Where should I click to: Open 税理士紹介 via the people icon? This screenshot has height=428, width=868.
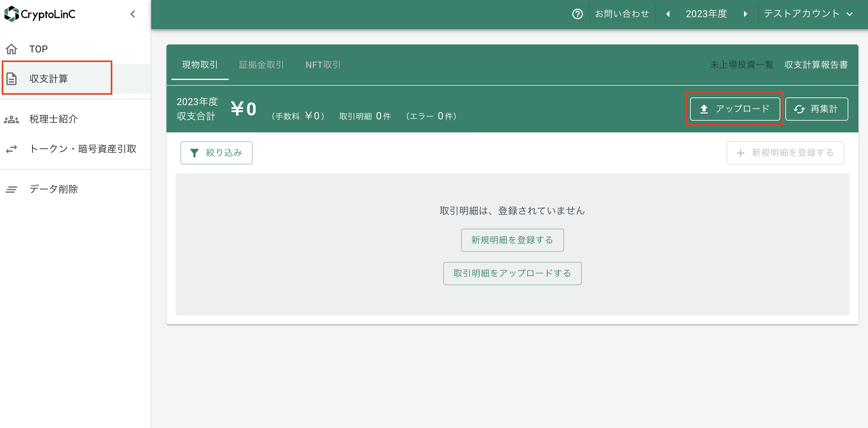pyautogui.click(x=11, y=119)
